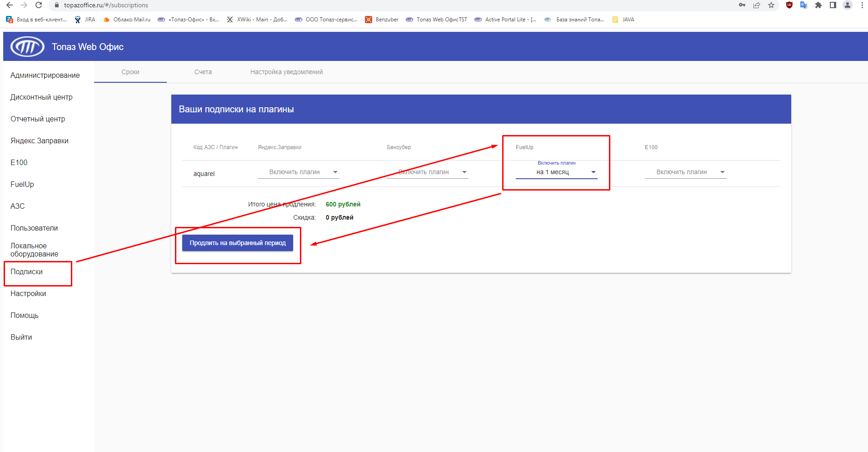Open FuelUp in the sidebar
Viewport: 868px width, 452px height.
click(x=22, y=184)
